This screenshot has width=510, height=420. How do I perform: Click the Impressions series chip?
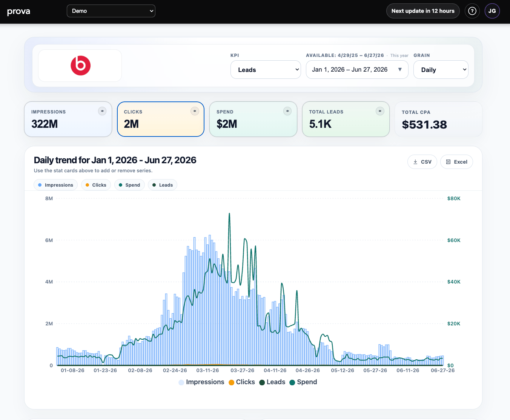click(55, 185)
